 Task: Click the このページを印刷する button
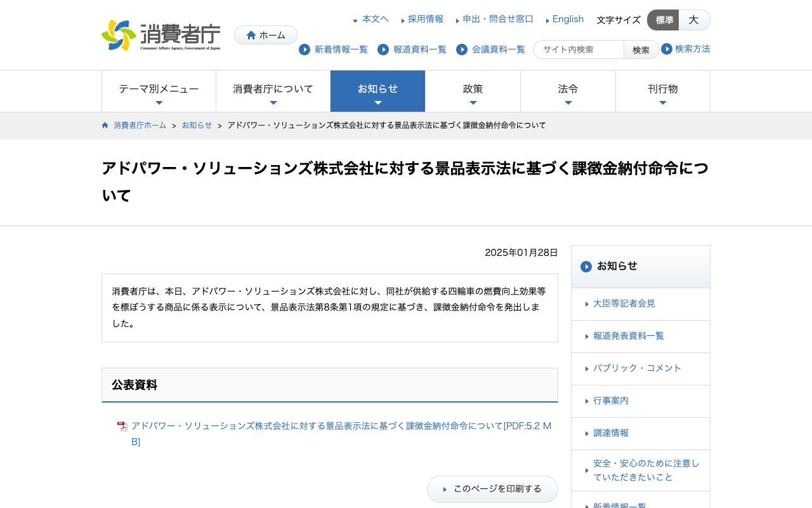[x=492, y=489]
